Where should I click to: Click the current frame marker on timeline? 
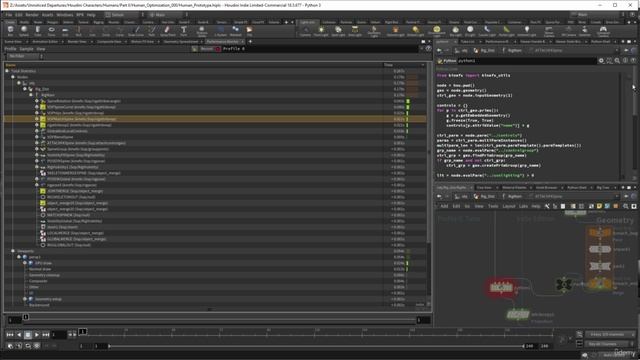(x=83, y=331)
